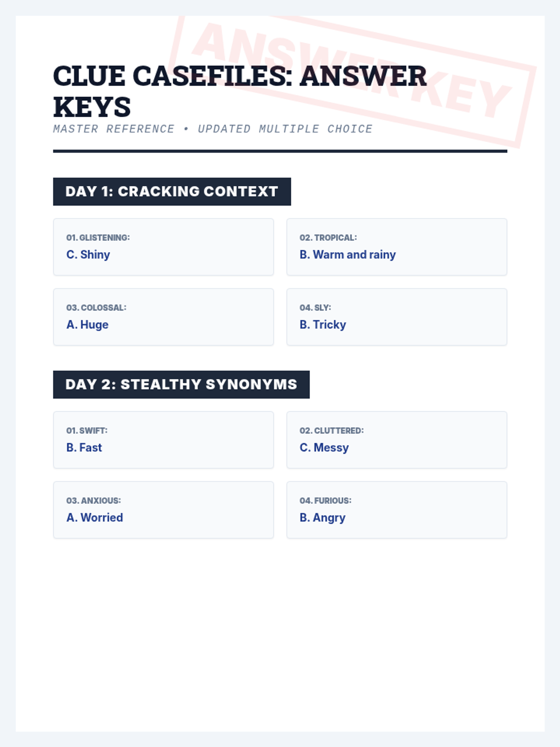This screenshot has width=560, height=747.
Task: Select the 'B. Fast' answer
Action: [84, 447]
